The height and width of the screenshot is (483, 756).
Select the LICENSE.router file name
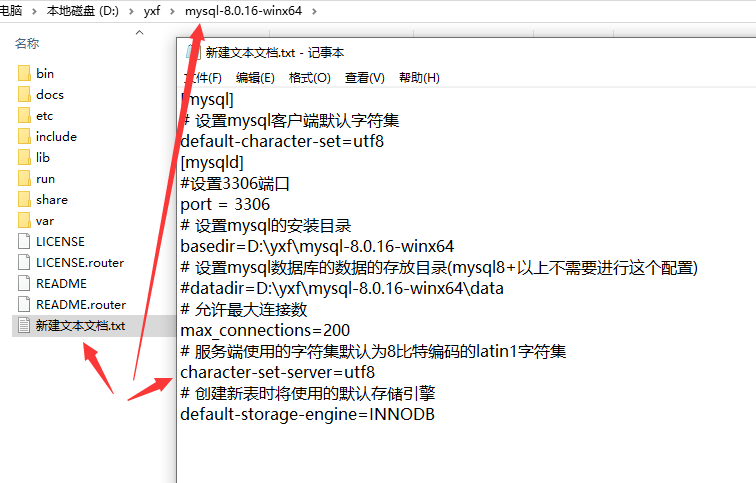click(x=80, y=263)
